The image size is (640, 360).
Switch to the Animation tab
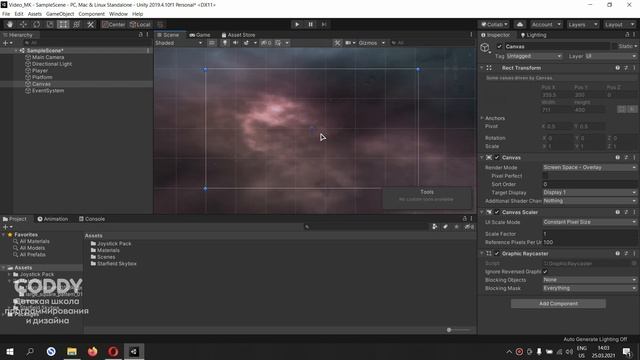(x=53, y=219)
